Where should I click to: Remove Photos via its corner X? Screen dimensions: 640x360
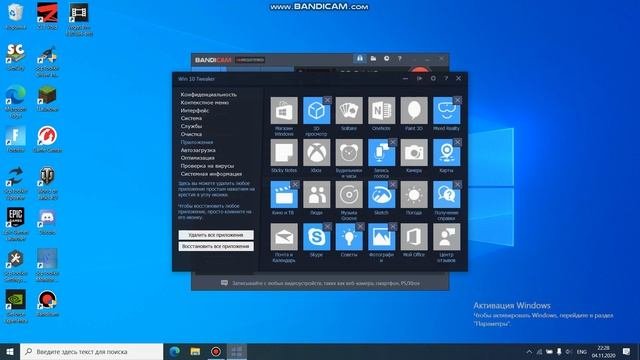pos(393,227)
